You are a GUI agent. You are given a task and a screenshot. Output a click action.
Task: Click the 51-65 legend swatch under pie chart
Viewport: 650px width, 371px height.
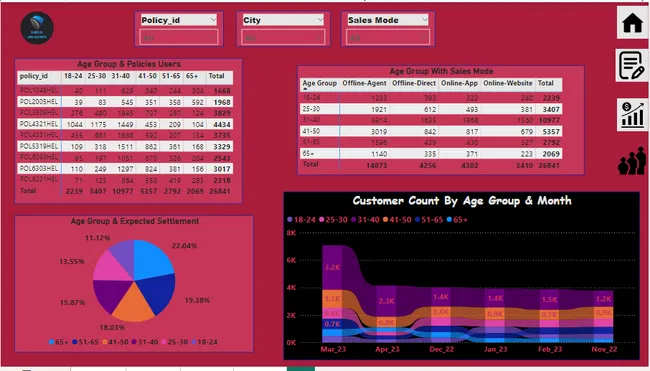(75, 342)
